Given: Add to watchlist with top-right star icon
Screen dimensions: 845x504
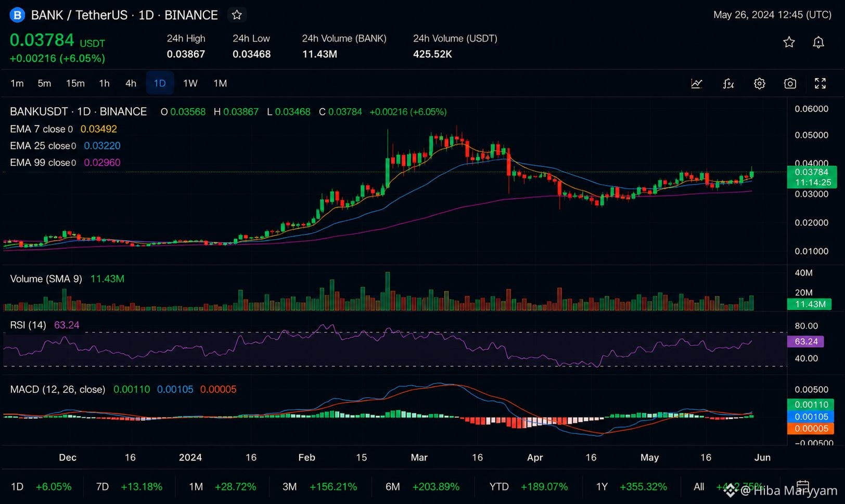Looking at the screenshot, I should click(x=789, y=42).
